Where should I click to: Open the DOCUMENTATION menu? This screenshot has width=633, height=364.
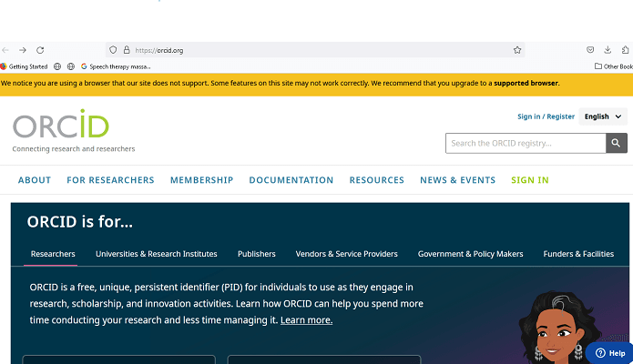(291, 180)
